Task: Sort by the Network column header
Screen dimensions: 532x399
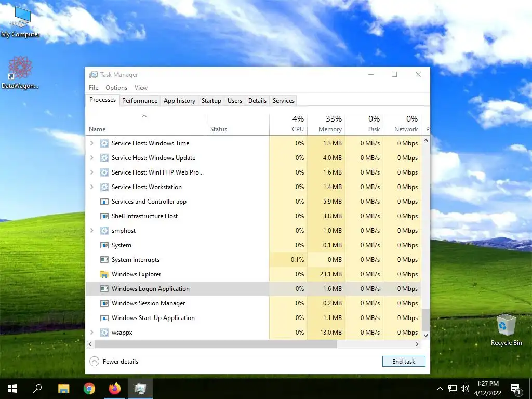Action: tap(402, 124)
